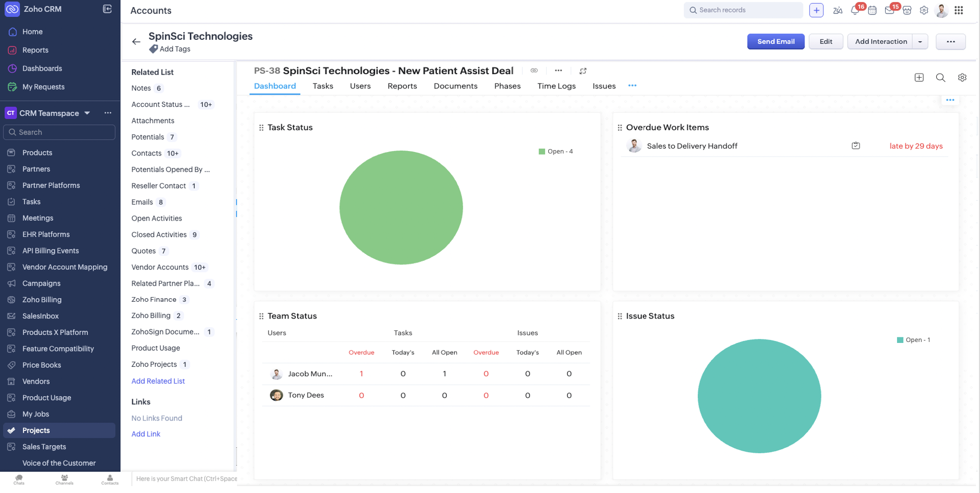The height and width of the screenshot is (493, 980).
Task: Click the Search records input field
Action: point(747,10)
